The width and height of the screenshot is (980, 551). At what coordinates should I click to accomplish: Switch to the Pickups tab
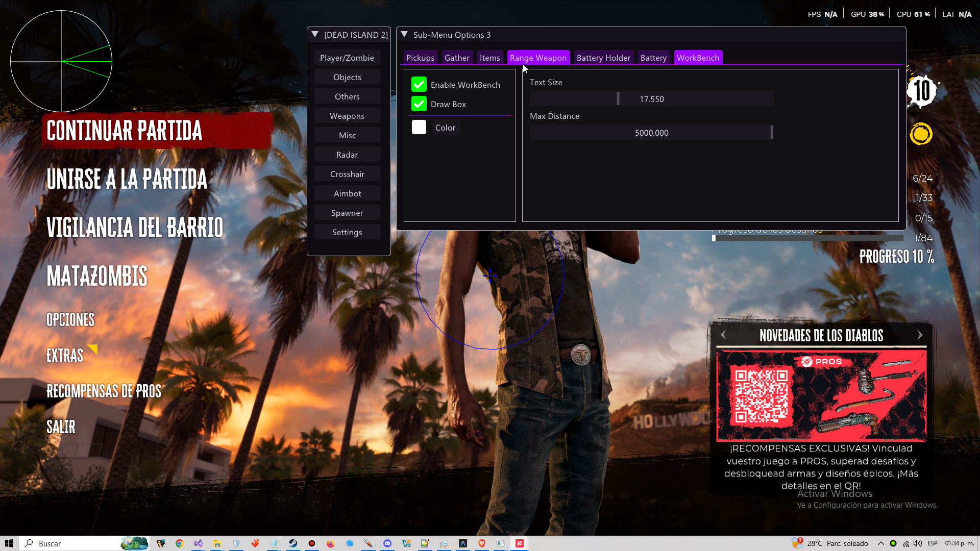420,57
